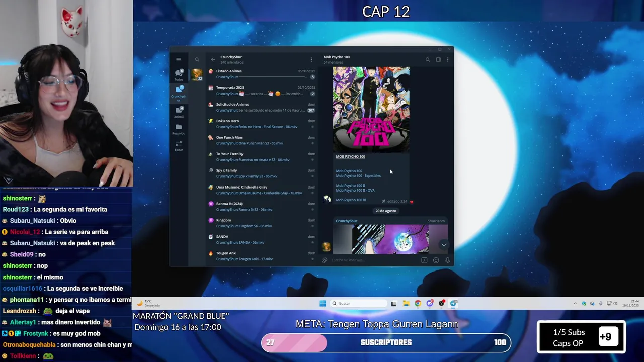644x362 pixels.
Task: Open Google Chrome from the taskbar
Action: click(x=418, y=303)
